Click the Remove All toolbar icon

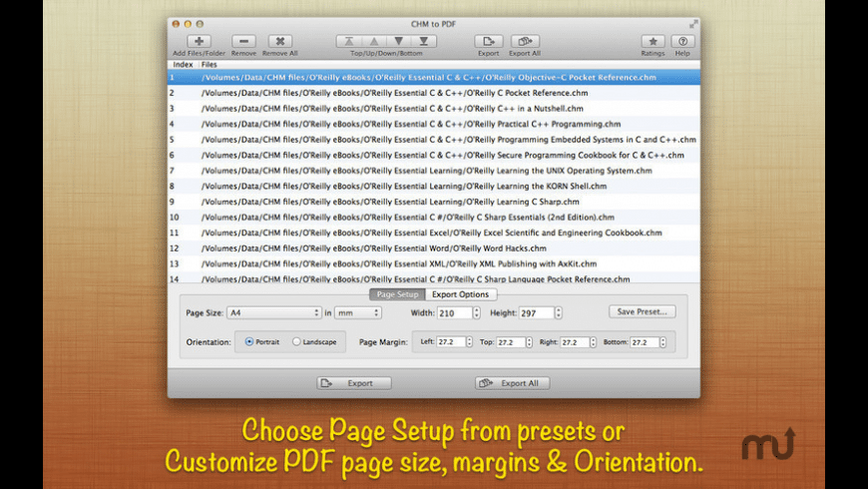pos(280,42)
